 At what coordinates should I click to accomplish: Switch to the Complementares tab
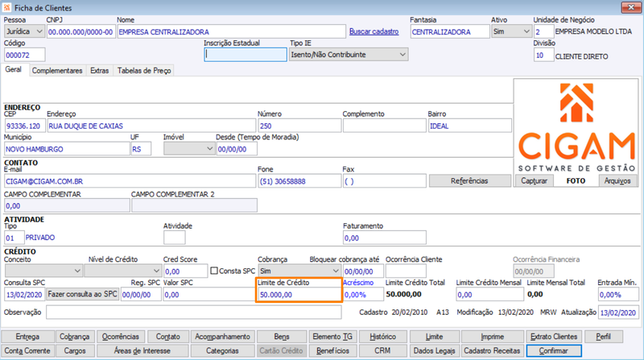point(57,71)
